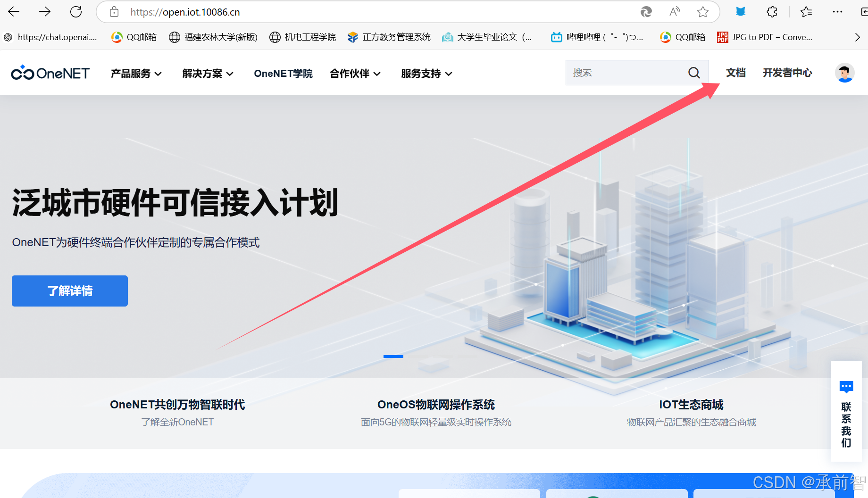Open the 正方教务管理系统 bookmark
The height and width of the screenshot is (498, 868).
click(x=389, y=37)
